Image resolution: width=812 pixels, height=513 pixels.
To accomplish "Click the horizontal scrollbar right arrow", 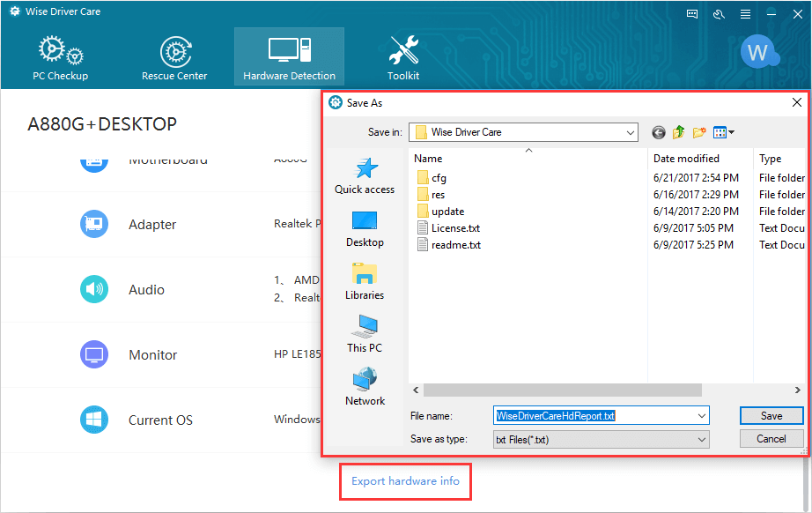I will 798,390.
